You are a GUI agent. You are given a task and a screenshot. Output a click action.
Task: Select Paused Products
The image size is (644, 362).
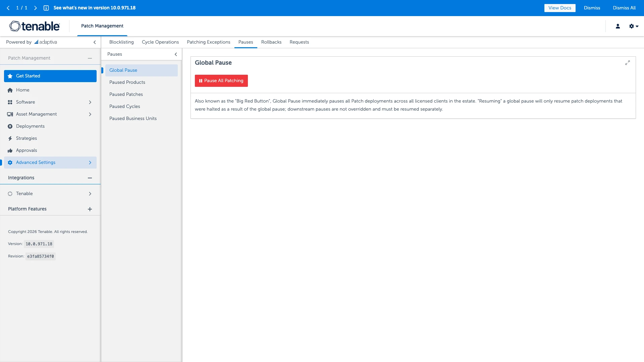click(x=142, y=82)
